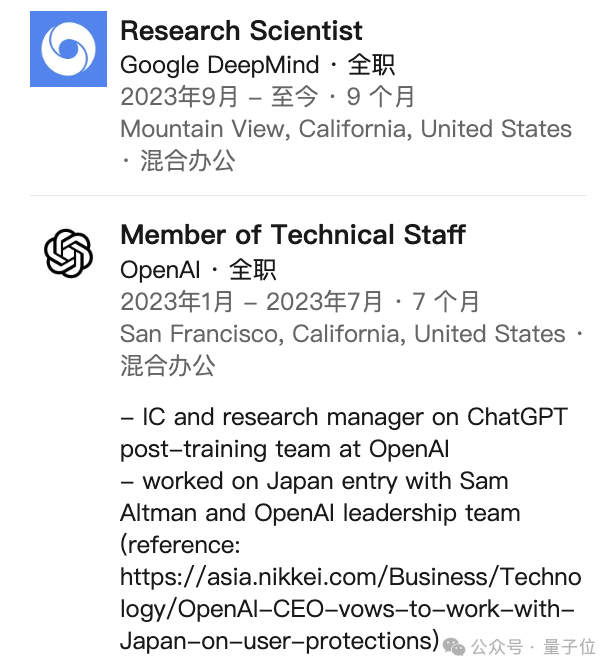Click the 量子位 watermark text
The height and width of the screenshot is (672, 616).
[x=569, y=647]
